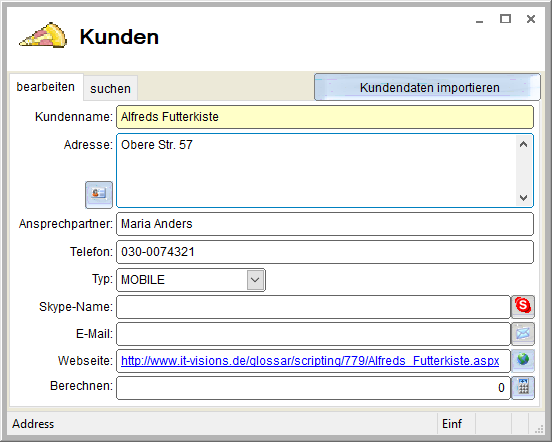
Task: Click address box scroll down arrow
Action: pos(523,197)
